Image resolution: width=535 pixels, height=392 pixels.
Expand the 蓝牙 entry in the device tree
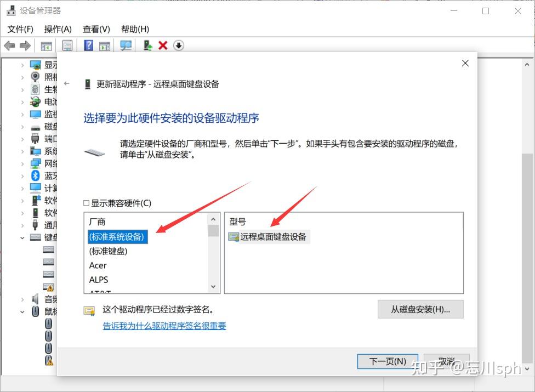[x=22, y=175]
